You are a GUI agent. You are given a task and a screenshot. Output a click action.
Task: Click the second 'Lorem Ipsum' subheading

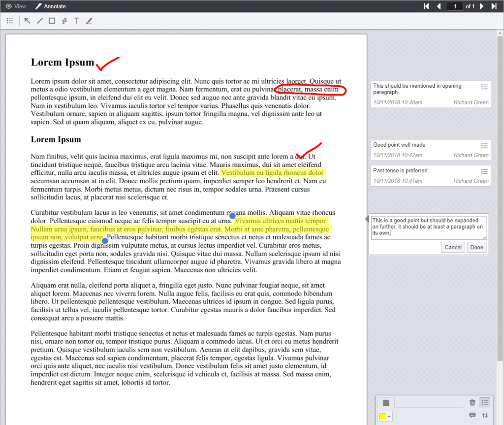[56, 139]
